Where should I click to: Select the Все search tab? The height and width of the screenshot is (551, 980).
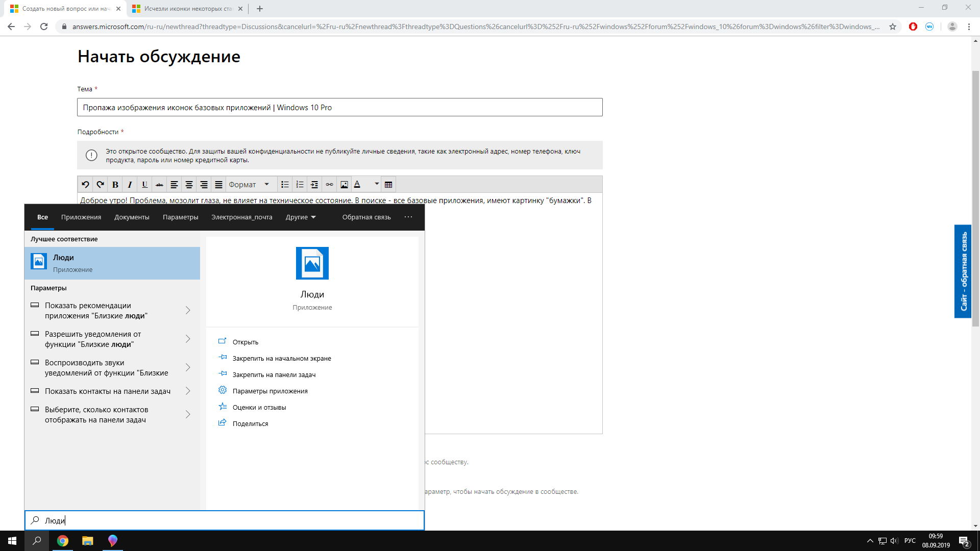tap(42, 217)
